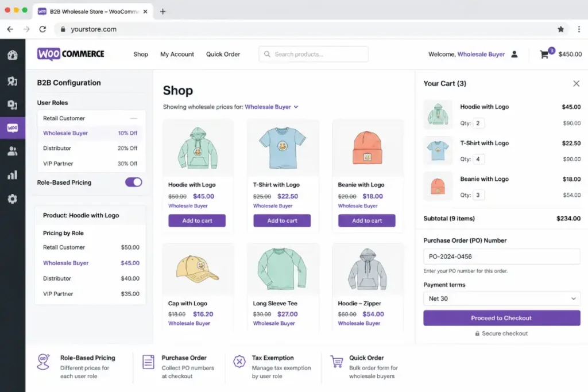Click the Tax Exemption icon in the footer
588x392 pixels.
[x=239, y=362]
